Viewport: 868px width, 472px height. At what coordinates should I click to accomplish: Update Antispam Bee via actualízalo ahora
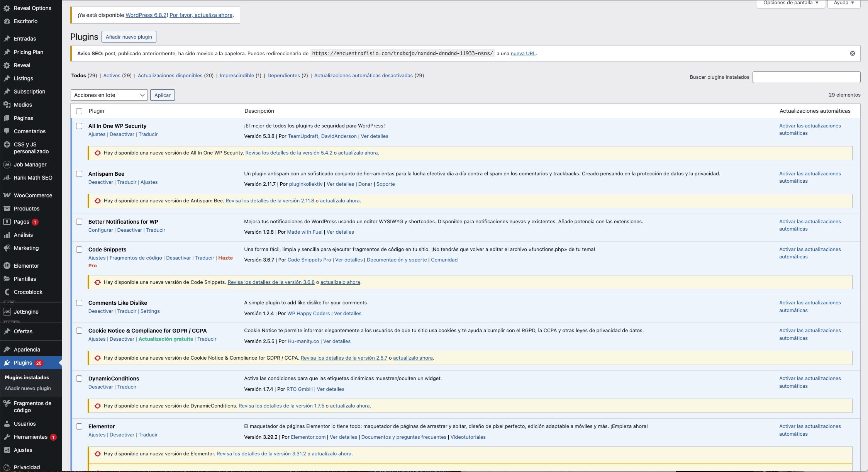340,201
